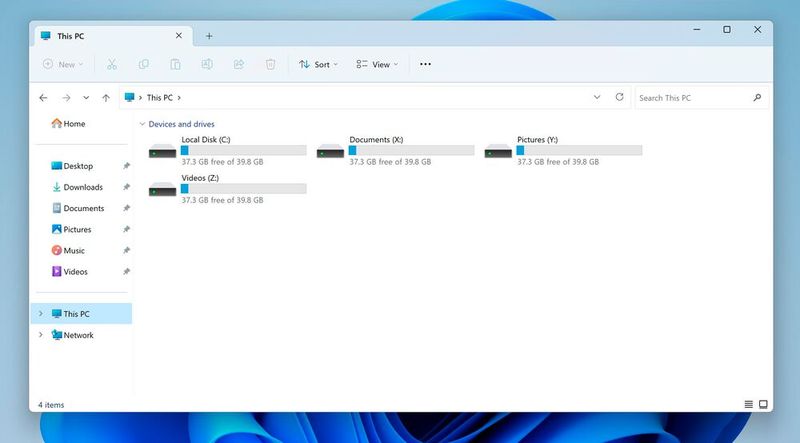Click the Share icon in toolbar
Viewport: 800px width, 443px height.
point(239,64)
